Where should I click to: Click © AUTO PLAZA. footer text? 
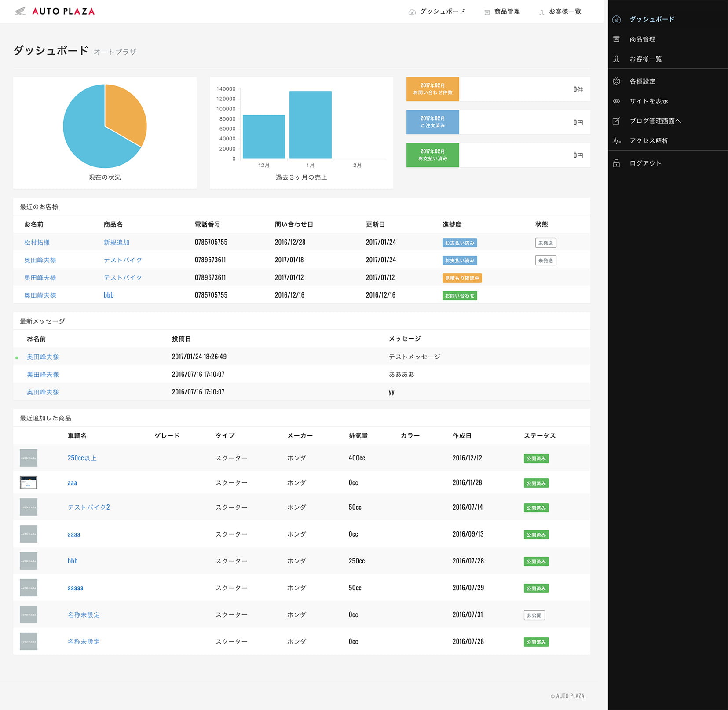point(568,696)
